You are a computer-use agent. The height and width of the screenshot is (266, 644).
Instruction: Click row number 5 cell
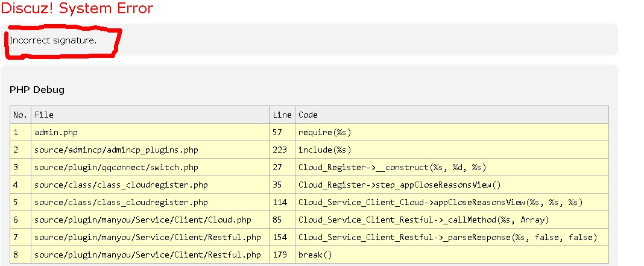click(x=21, y=202)
